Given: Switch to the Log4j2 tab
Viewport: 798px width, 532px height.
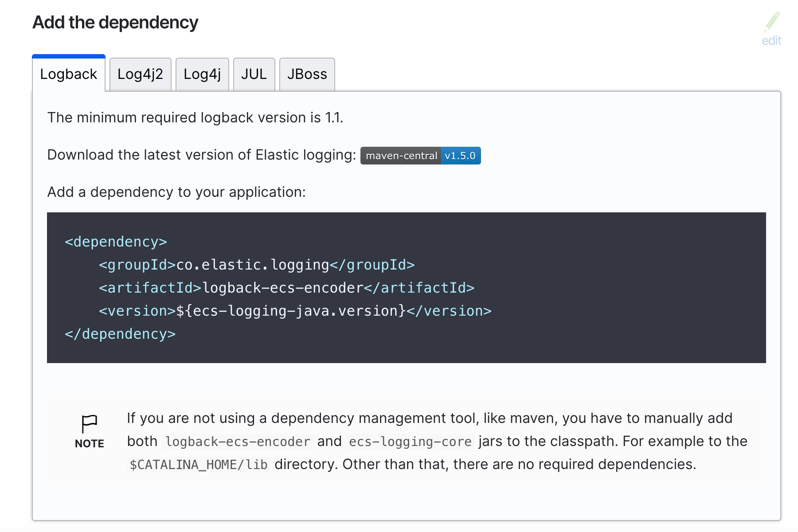Looking at the screenshot, I should [x=140, y=74].
